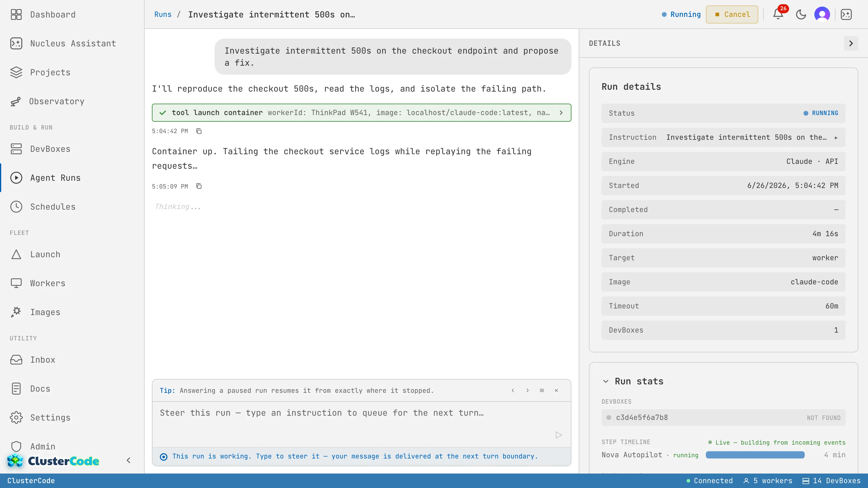Click the Agent Runs play-circle icon
This screenshot has width=868, height=488.
point(16,178)
